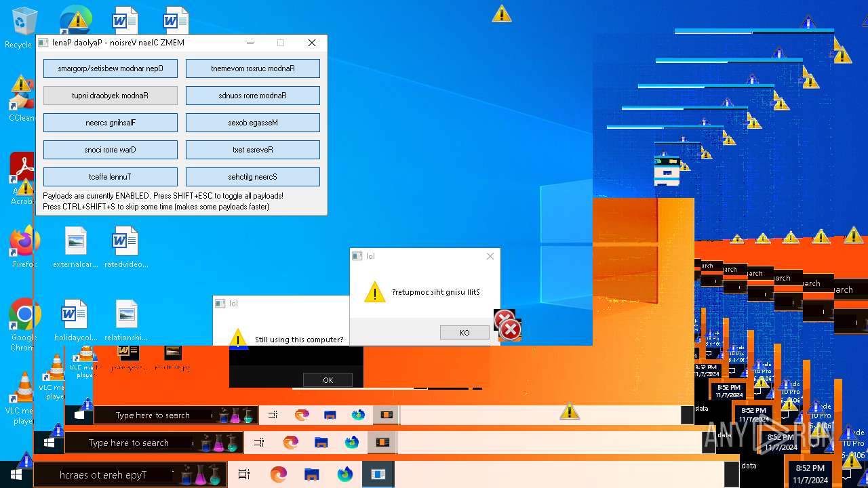Screen dimensions: 868x488
Task: Close the reversed-text lol dialog
Action: pyautogui.click(x=490, y=256)
